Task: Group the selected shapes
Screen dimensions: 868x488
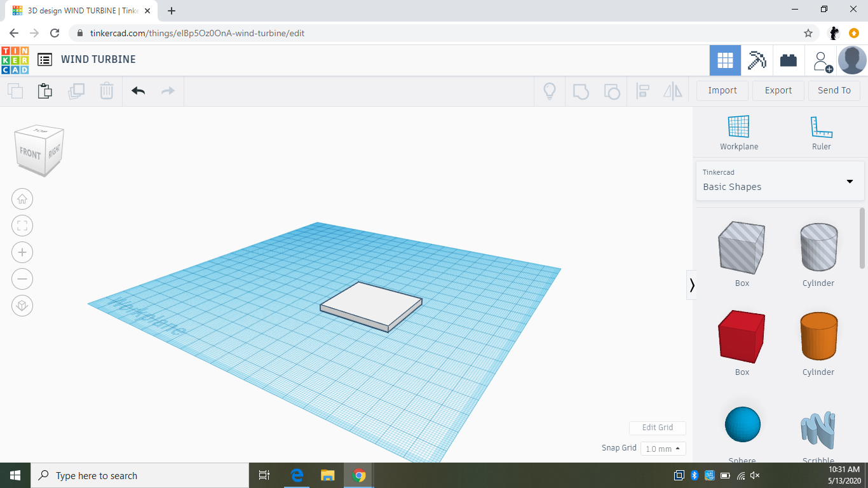Action: pyautogui.click(x=581, y=91)
